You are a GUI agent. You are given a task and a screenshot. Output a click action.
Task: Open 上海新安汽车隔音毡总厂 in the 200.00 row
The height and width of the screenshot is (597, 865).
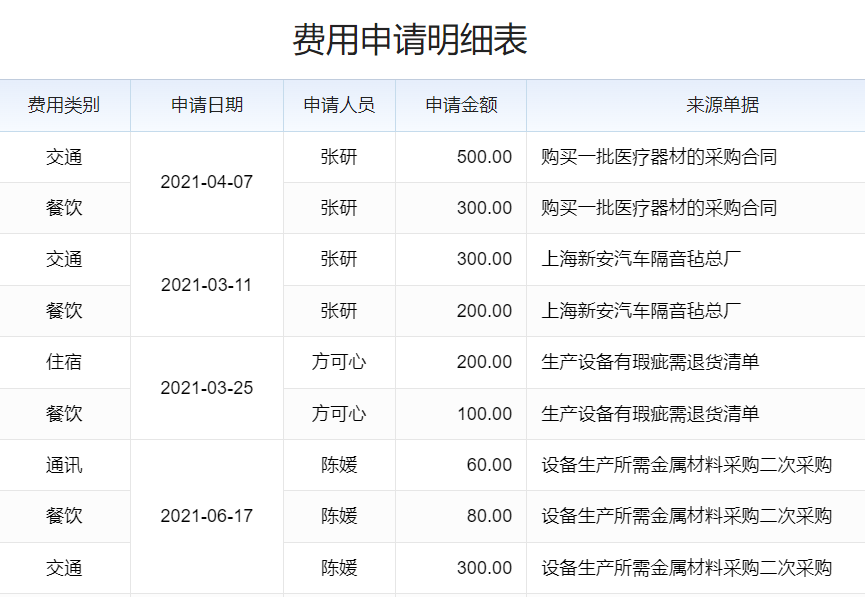641,311
